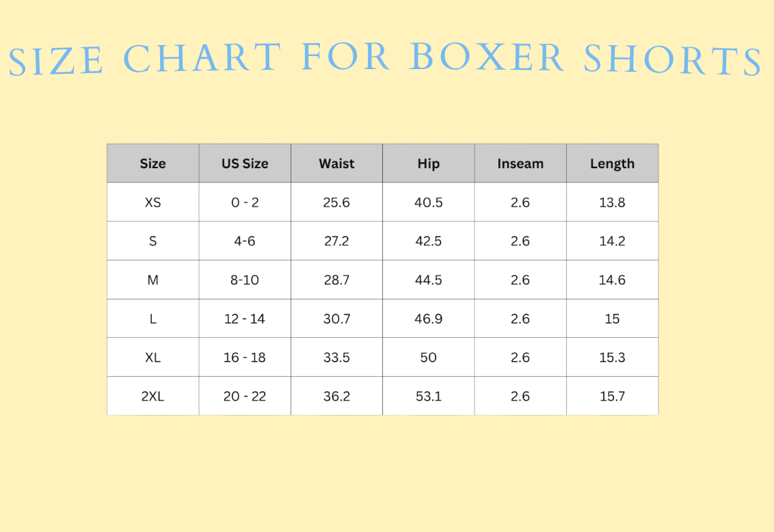774x532 pixels.
Task: Click waist value 33.5
Action: coord(336,358)
